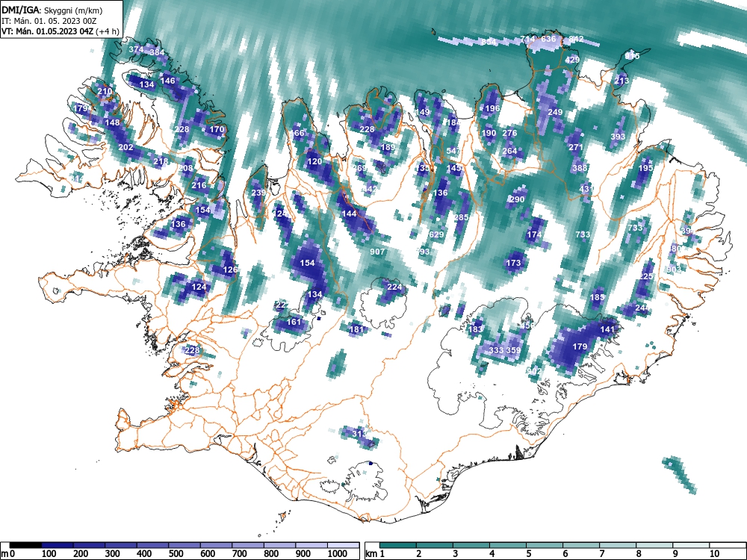
Task: Click the 170 visibility value
Action: click(217, 129)
